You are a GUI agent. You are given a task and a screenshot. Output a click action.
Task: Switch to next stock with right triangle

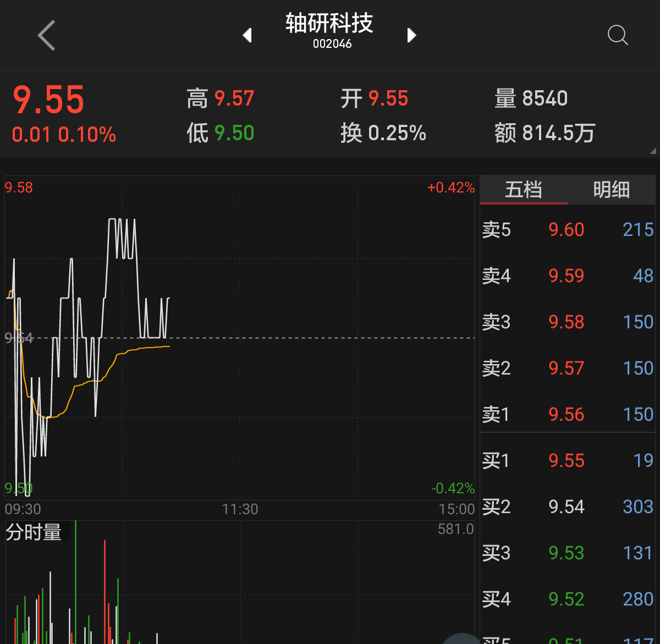pos(411,35)
